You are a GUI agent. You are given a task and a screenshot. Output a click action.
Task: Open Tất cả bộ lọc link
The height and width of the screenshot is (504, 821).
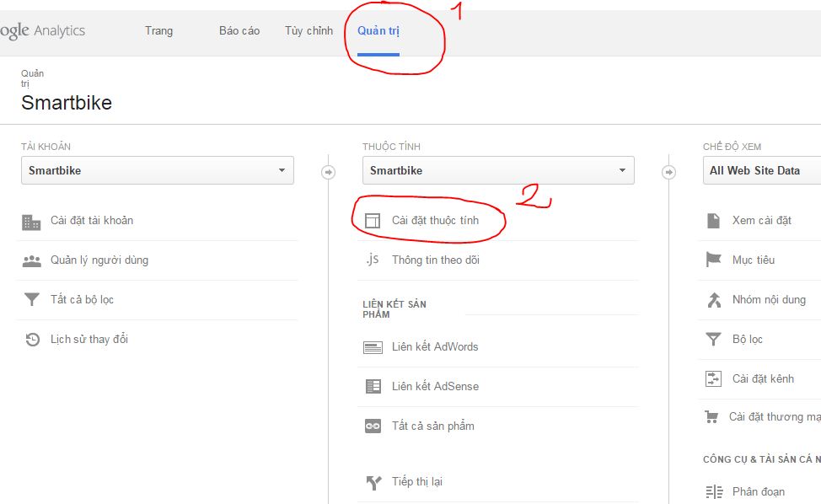(x=83, y=299)
